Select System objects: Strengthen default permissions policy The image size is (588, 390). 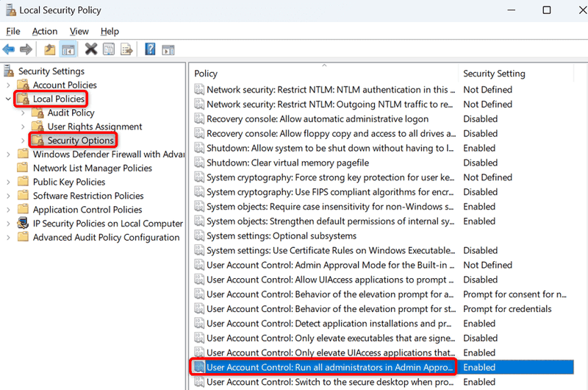pyautogui.click(x=330, y=221)
